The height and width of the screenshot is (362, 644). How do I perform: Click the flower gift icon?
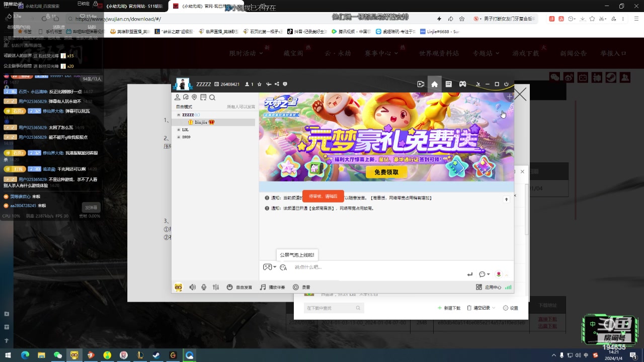[499, 274]
